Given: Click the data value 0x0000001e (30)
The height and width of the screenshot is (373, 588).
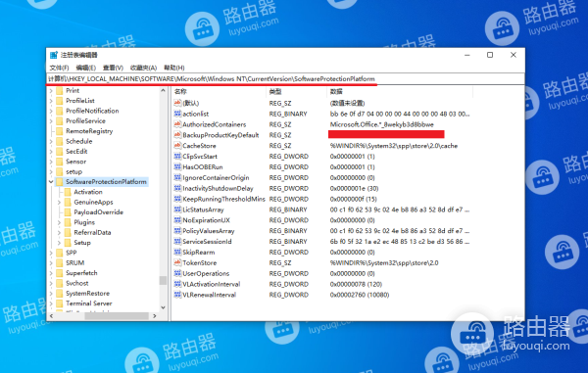Looking at the screenshot, I should pos(354,188).
